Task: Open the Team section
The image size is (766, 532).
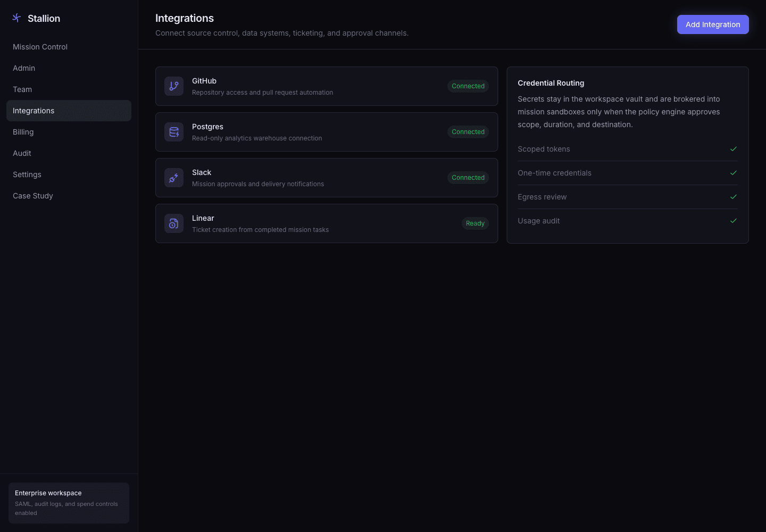Action: 69,89
